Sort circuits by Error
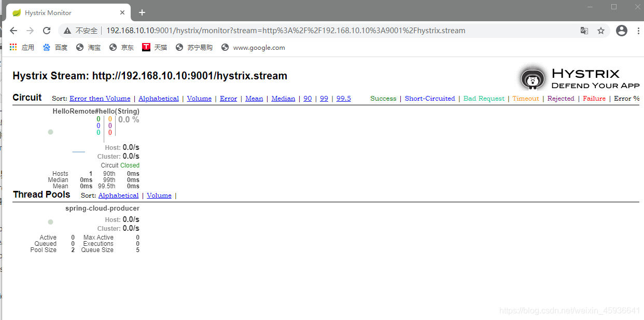 tap(228, 98)
